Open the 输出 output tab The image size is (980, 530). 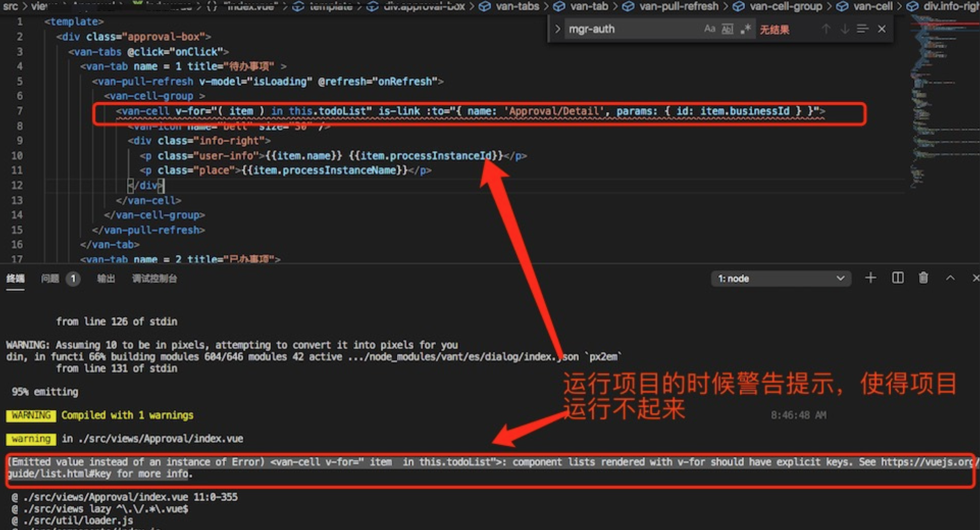pyautogui.click(x=106, y=279)
